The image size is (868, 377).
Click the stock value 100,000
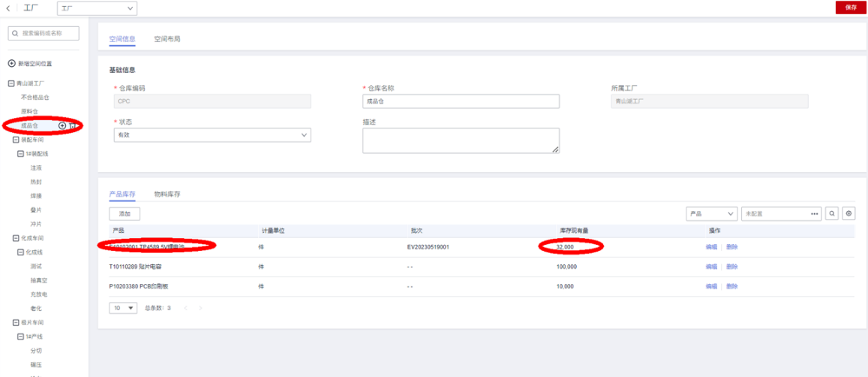tap(567, 267)
